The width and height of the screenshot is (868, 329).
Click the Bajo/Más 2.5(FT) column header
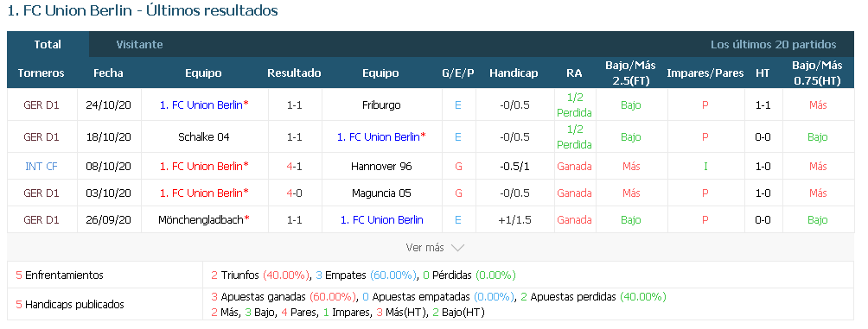(x=630, y=73)
